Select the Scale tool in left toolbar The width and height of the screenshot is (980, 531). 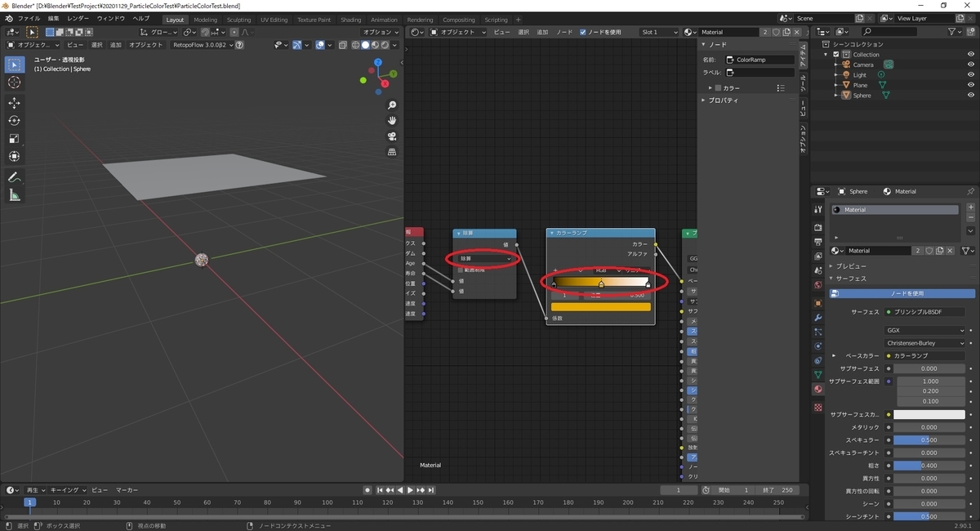tap(14, 139)
